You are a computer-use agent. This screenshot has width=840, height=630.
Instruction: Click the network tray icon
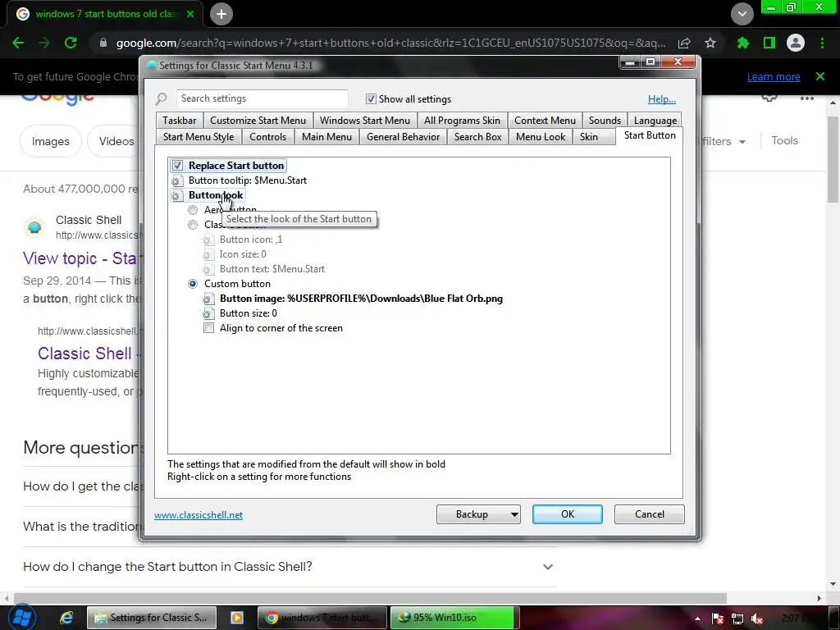tap(737, 619)
